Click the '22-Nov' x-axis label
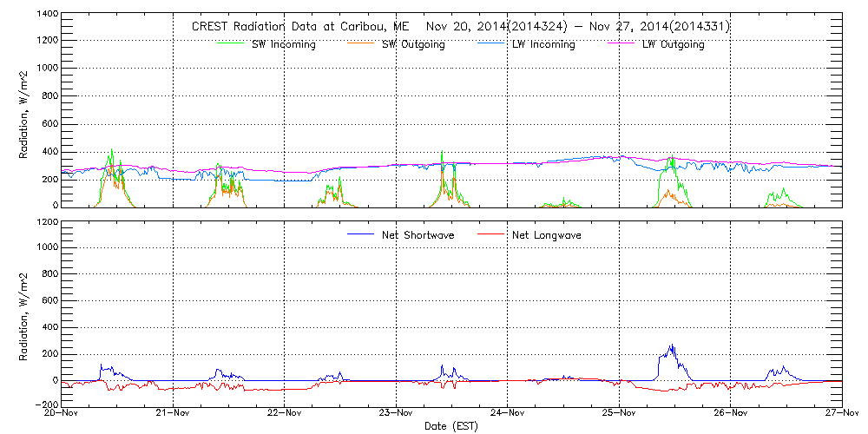868x434 pixels. point(285,412)
